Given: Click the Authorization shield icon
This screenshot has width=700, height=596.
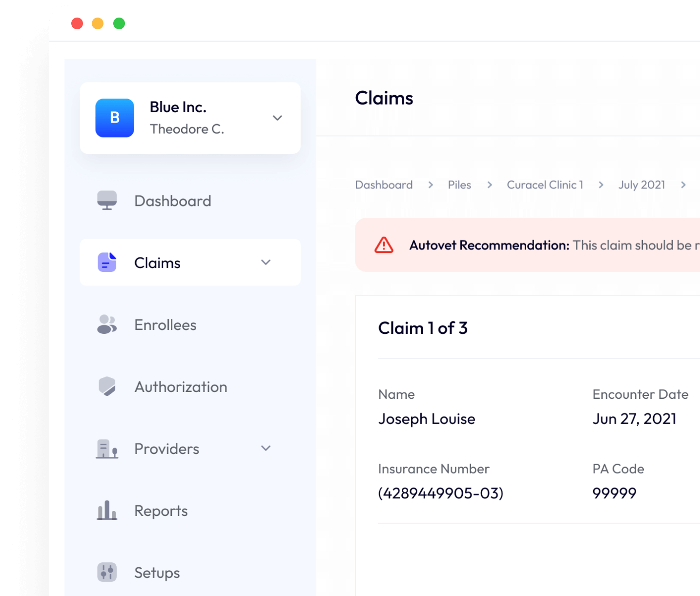Looking at the screenshot, I should coord(107,387).
